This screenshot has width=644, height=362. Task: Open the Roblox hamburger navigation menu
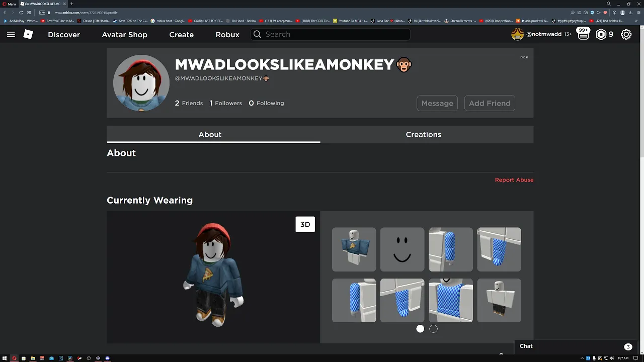coord(11,34)
